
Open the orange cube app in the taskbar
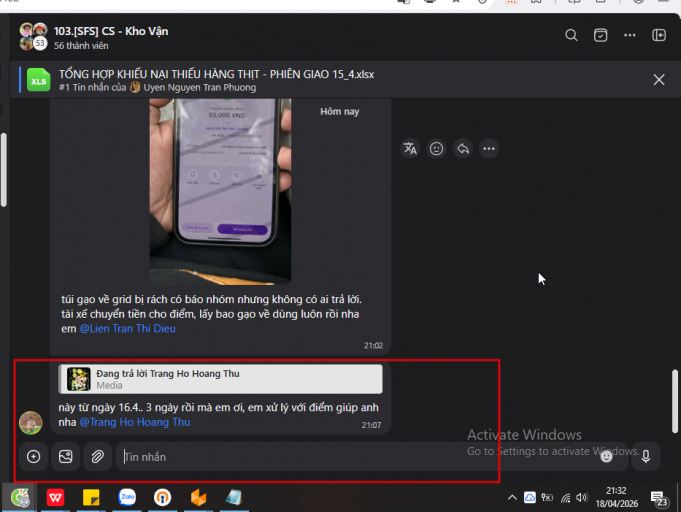[x=198, y=498]
